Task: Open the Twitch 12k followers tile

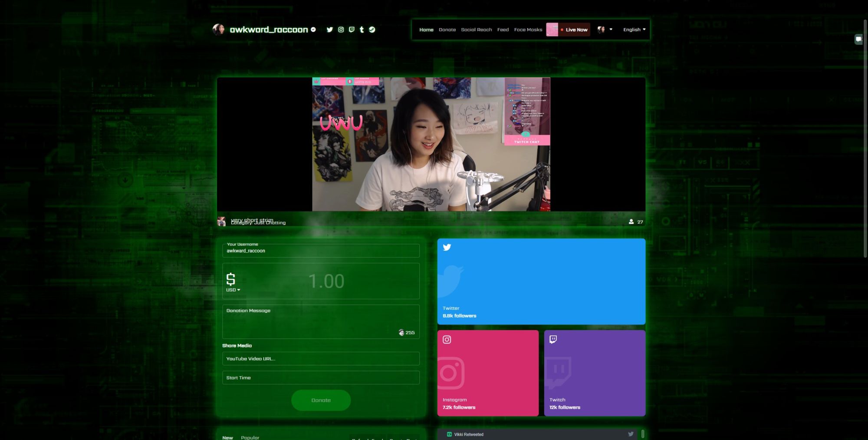Action: pos(594,373)
